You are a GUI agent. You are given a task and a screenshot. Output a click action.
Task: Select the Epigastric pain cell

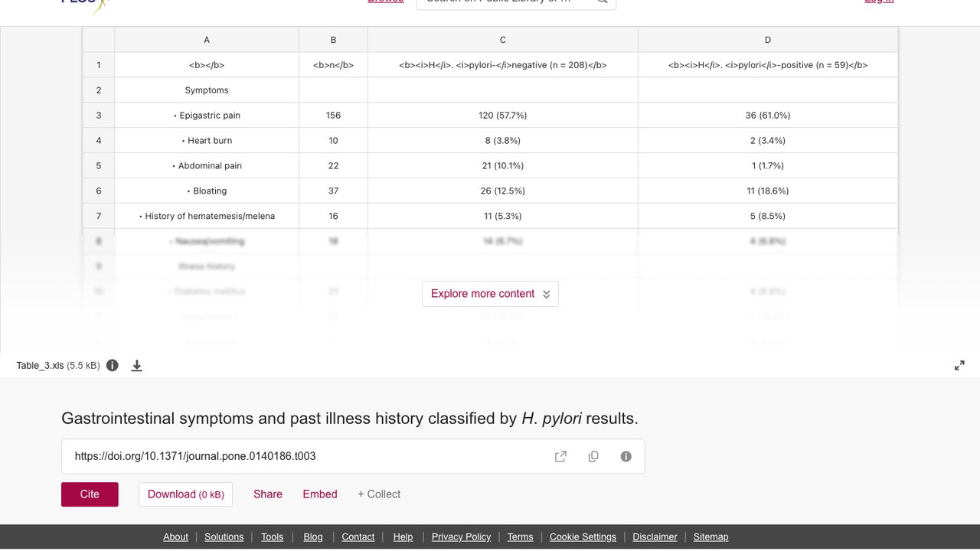[207, 116]
